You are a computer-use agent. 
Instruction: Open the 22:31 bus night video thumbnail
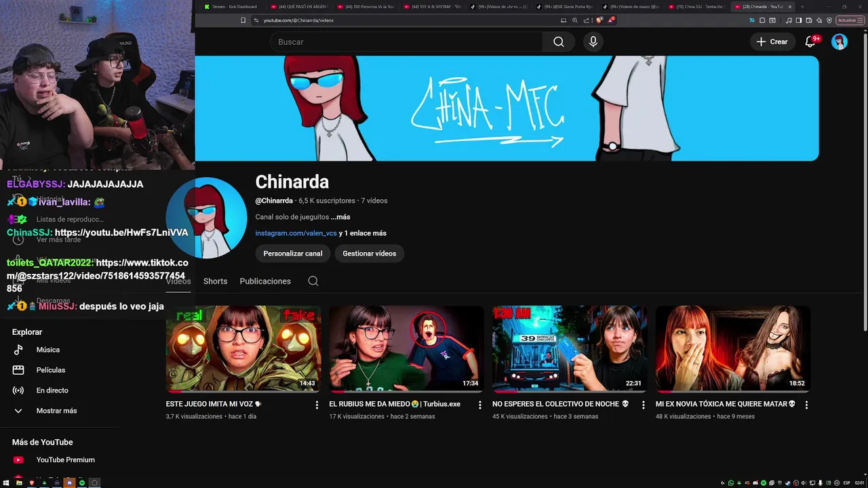click(x=570, y=348)
